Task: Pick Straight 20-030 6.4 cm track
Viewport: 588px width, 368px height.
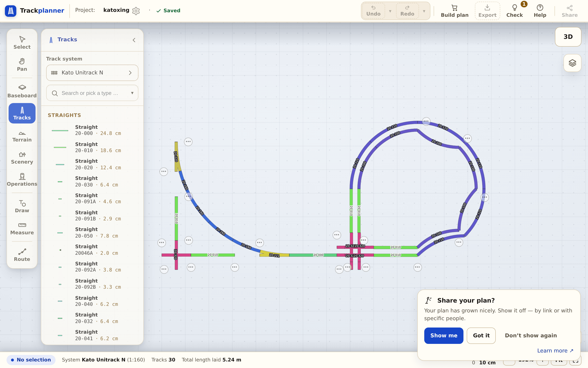Action: [x=92, y=182]
